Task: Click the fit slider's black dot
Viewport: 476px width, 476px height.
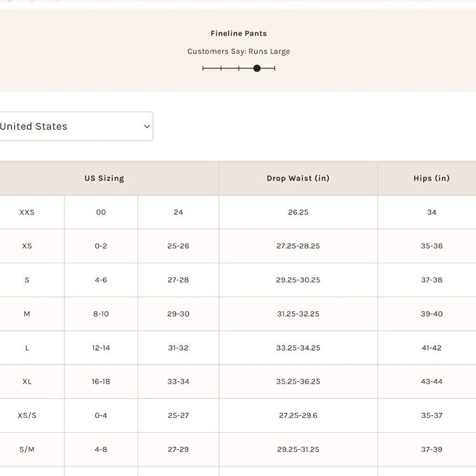Action: [x=257, y=68]
